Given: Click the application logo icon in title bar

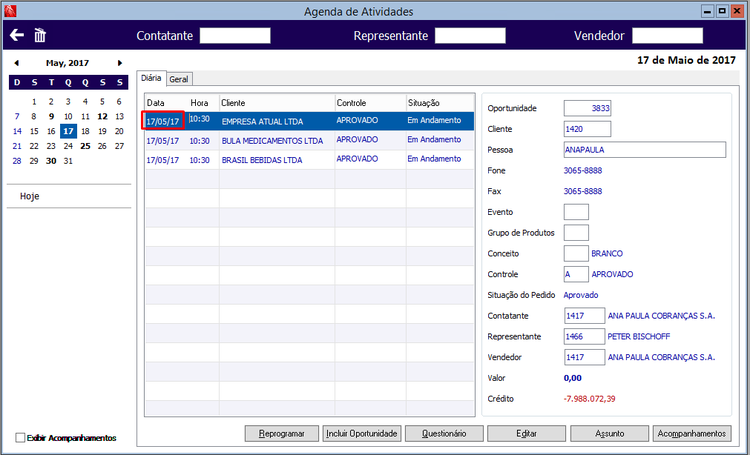Looking at the screenshot, I should coord(10,11).
